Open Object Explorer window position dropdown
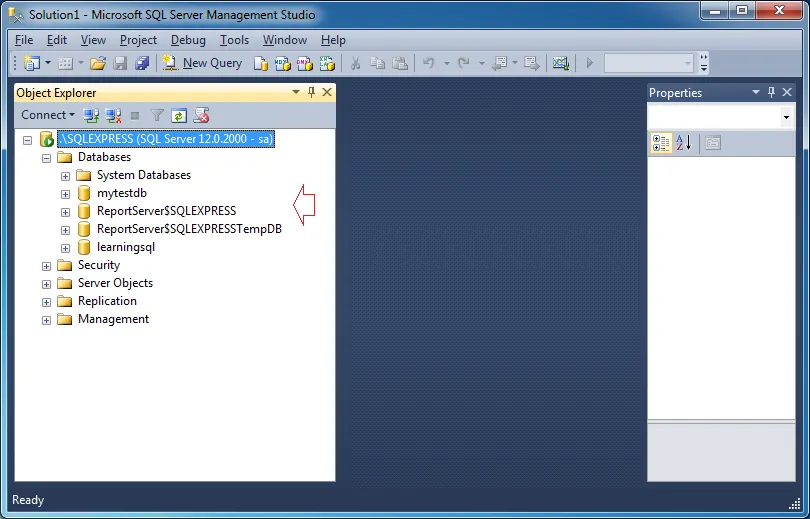The image size is (810, 519). point(296,92)
